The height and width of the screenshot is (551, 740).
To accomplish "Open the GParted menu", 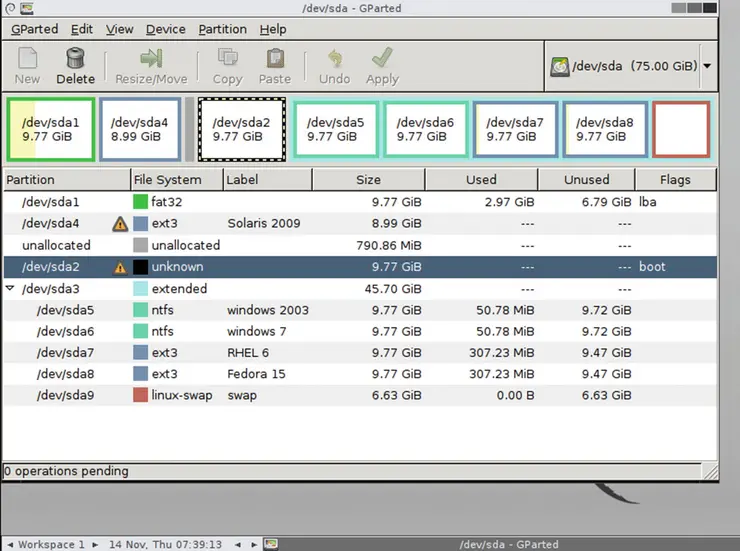I will pyautogui.click(x=34, y=29).
